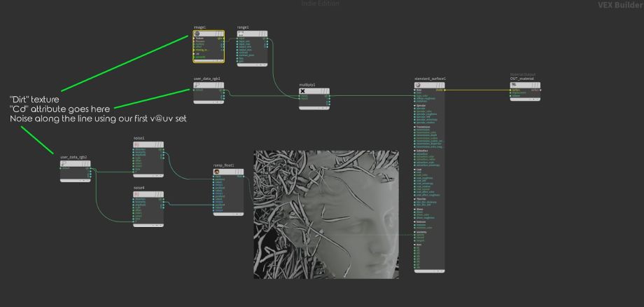
Task: Click the user_data_rgb2 node icon
Action: [x=64, y=164]
